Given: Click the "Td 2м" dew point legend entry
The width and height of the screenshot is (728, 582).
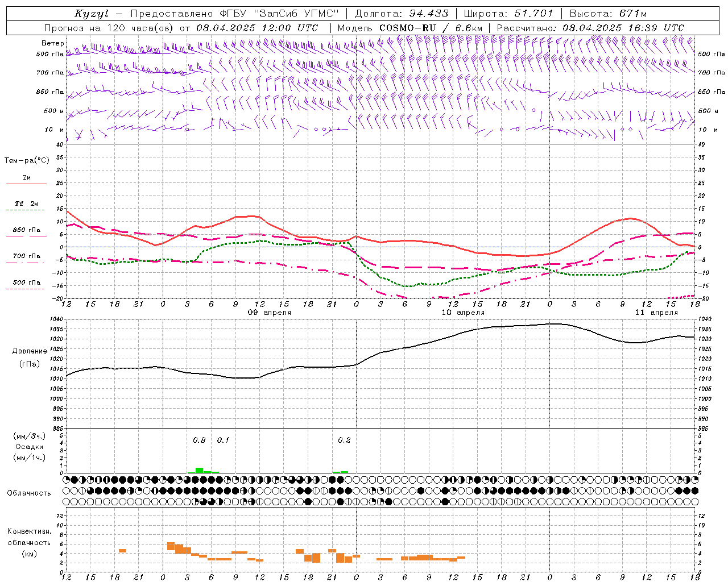Looking at the screenshot, I should (x=27, y=203).
